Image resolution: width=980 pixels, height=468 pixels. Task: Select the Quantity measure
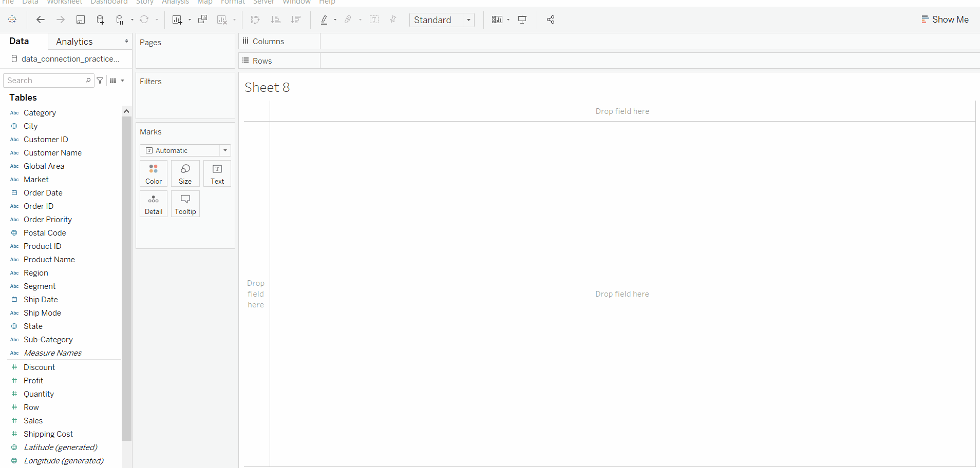tap(39, 394)
